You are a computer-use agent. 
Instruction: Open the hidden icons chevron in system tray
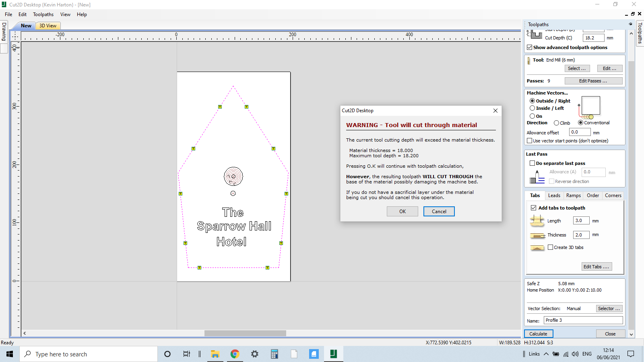[546, 354]
